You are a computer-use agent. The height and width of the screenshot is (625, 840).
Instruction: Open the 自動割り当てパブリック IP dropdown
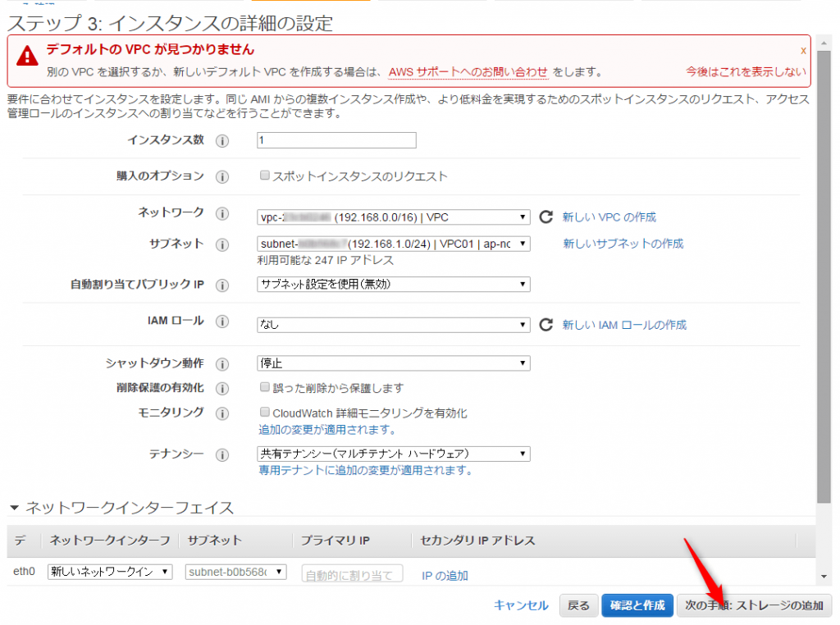point(393,285)
